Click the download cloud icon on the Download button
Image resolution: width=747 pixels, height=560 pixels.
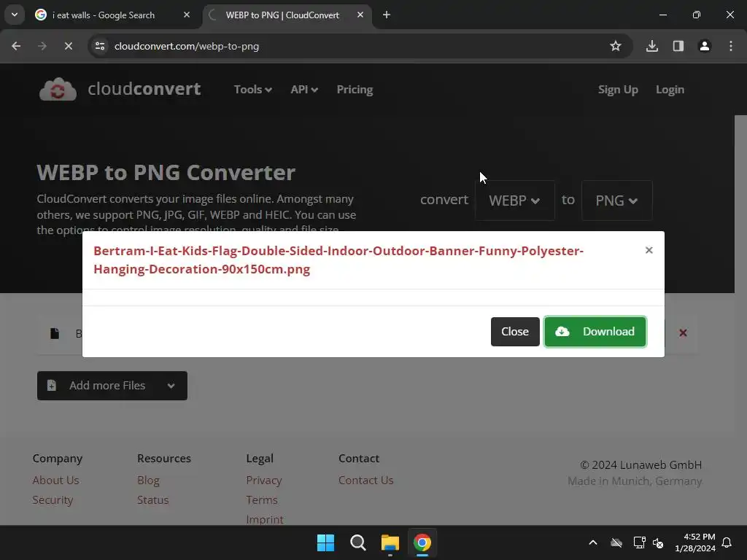pos(562,332)
